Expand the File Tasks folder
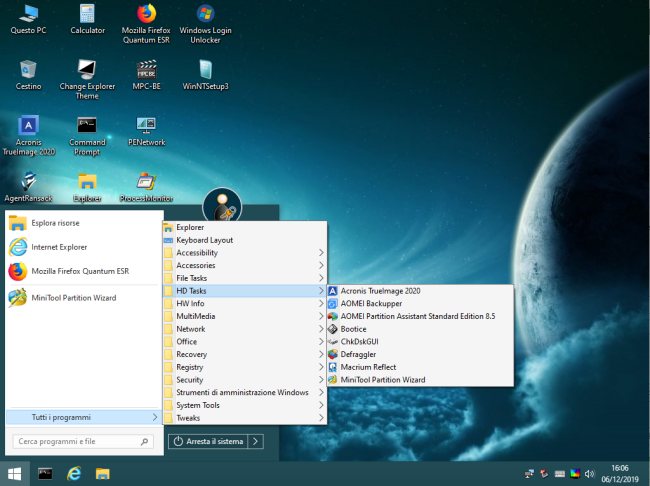This screenshot has height=486, width=650. pos(245,278)
